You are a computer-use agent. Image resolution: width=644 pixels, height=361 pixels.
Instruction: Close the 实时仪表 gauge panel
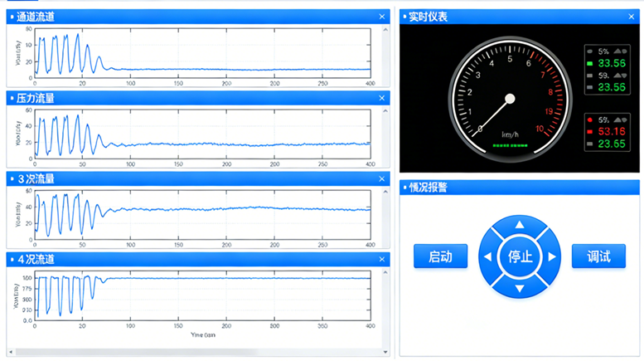(632, 17)
